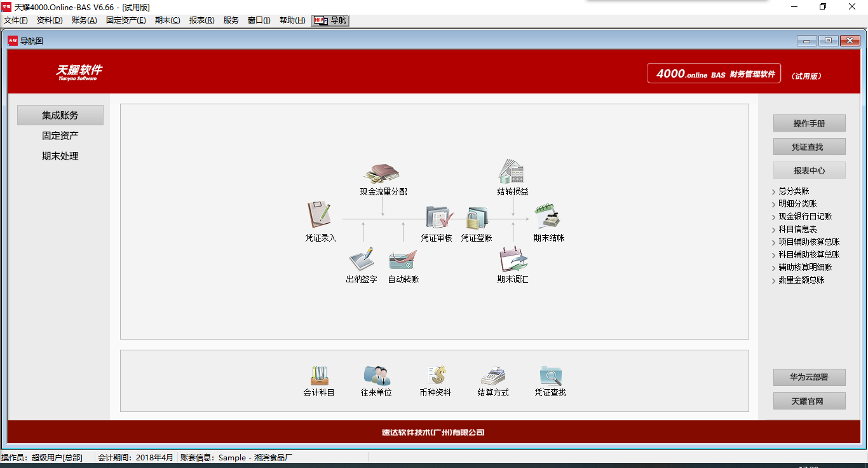Image resolution: width=868 pixels, height=468 pixels.
Task: Click the 天耀软件 logo in banner
Action: click(79, 72)
